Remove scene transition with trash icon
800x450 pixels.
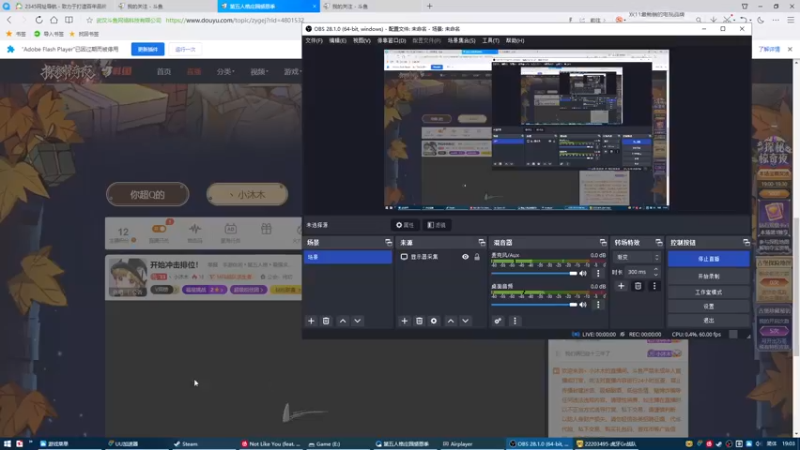tap(638, 286)
